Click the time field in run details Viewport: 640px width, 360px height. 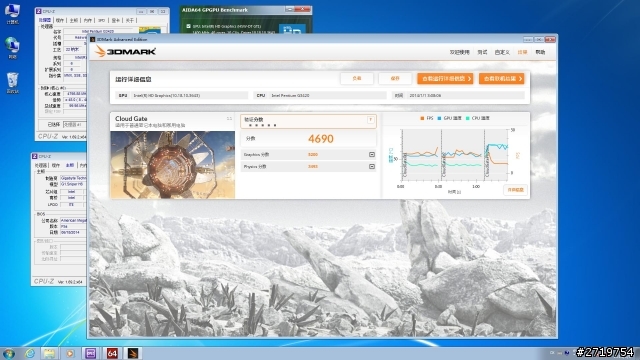click(458, 95)
